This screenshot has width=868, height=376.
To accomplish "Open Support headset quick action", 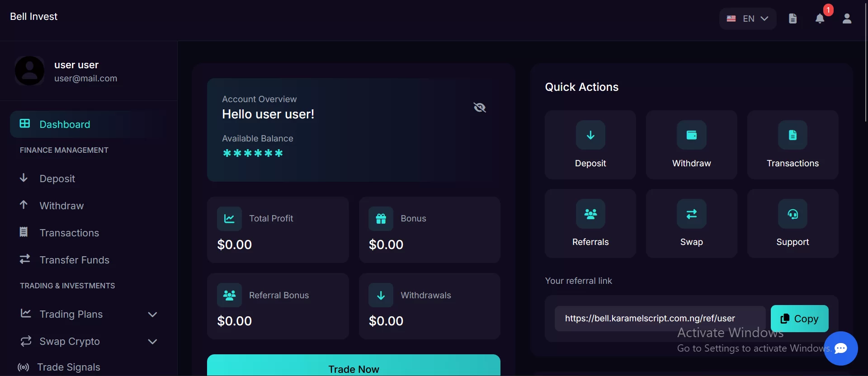I will [x=793, y=214].
